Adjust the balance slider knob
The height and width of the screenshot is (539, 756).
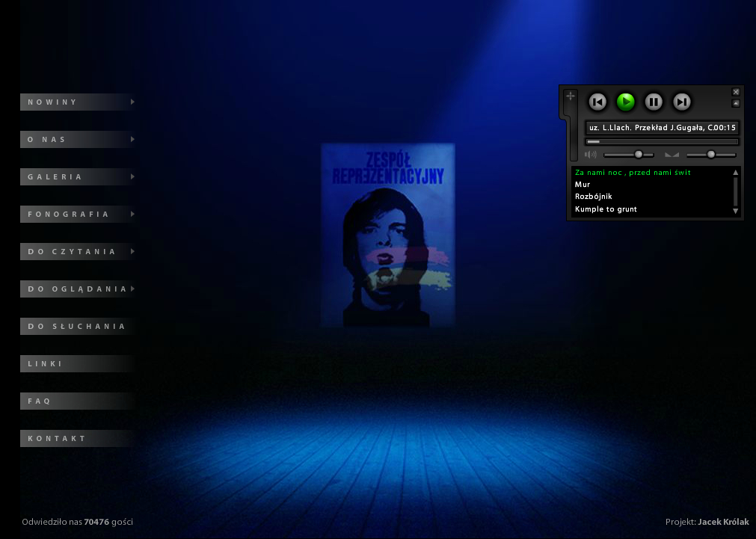[711, 154]
